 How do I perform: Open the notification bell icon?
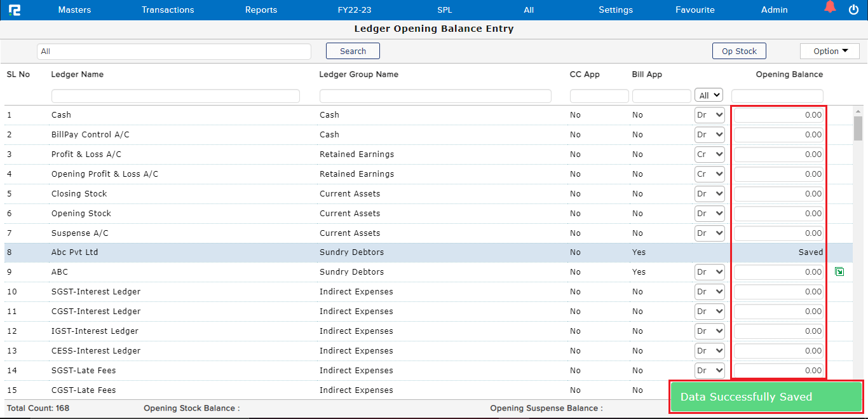(830, 8)
